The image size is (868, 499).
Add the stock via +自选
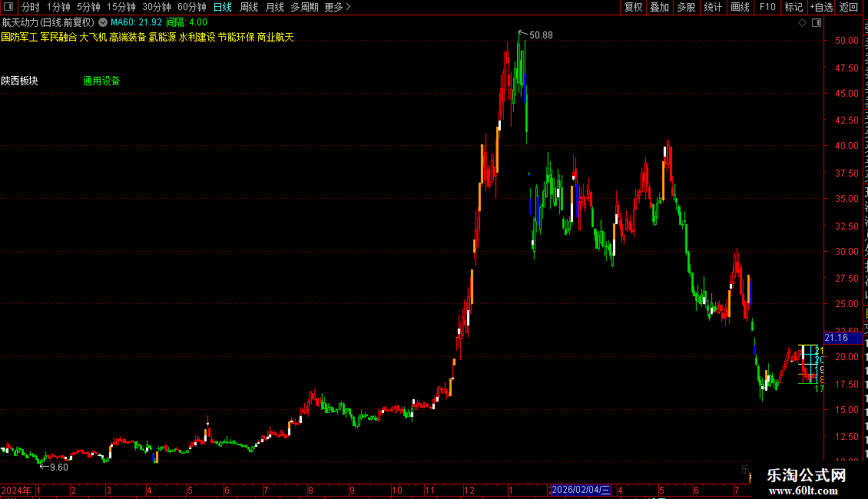coord(821,7)
